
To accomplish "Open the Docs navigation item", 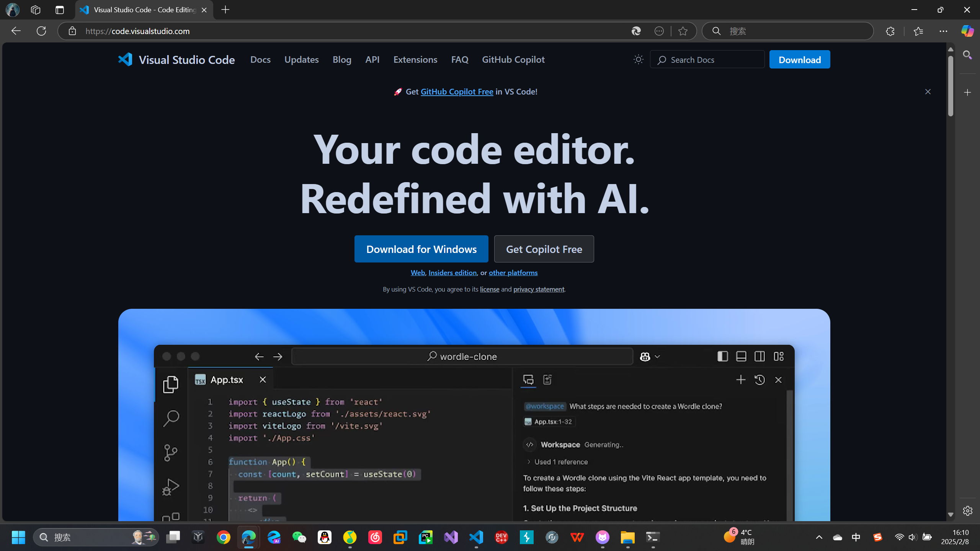I will pyautogui.click(x=260, y=59).
